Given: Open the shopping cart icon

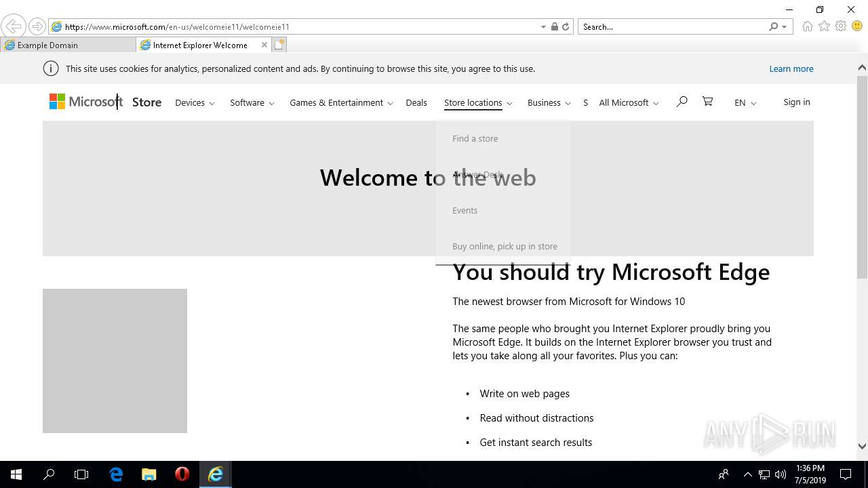Looking at the screenshot, I should 707,102.
